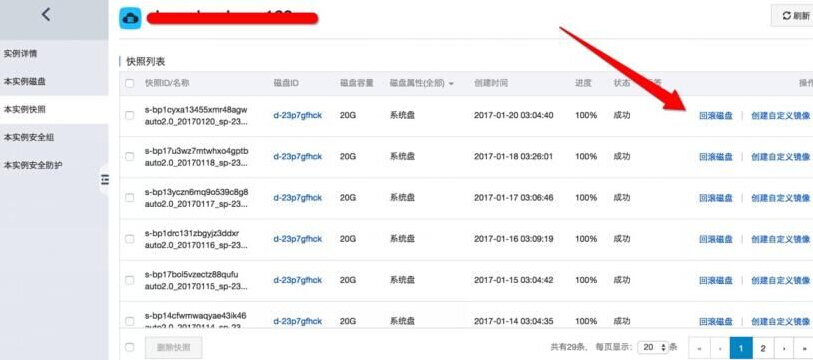Click the 磁盘容量 column header
The image size is (813, 360).
(x=357, y=83)
